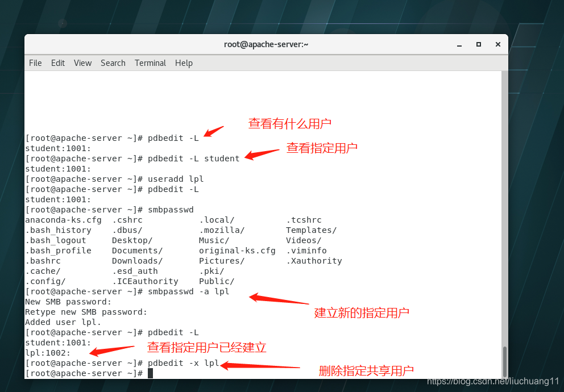Open the File menu
The image size is (564, 392).
[35, 63]
